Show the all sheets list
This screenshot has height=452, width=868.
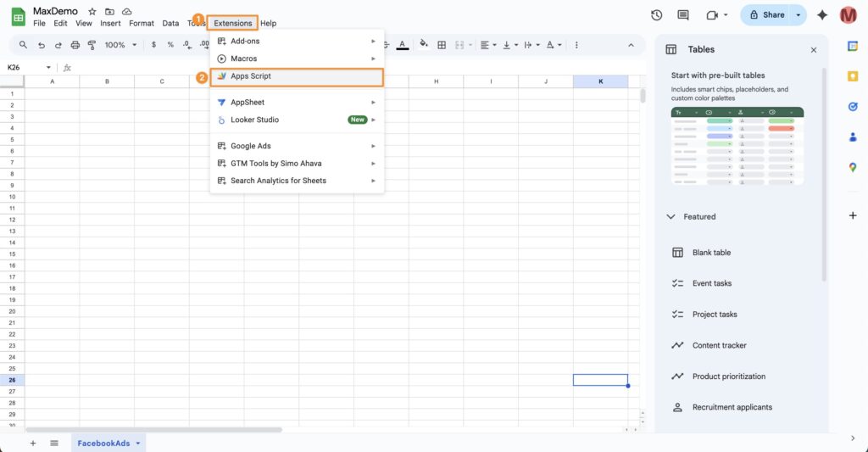[x=53, y=444]
